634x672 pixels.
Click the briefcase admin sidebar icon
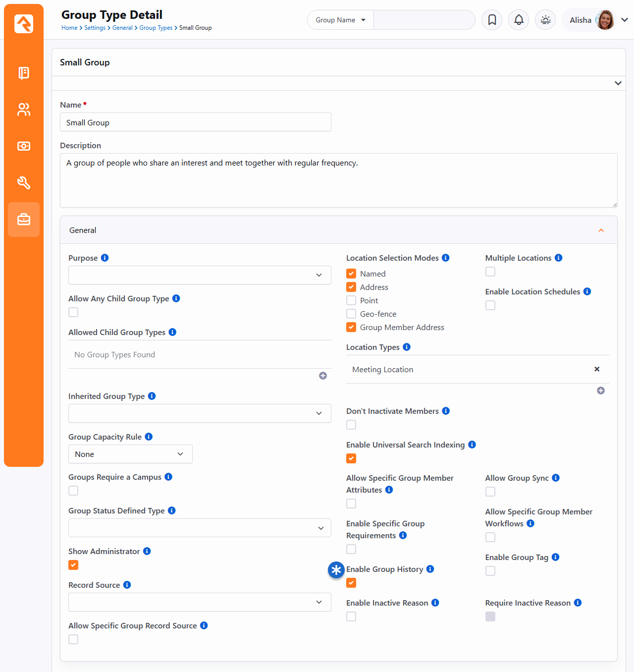coord(24,220)
